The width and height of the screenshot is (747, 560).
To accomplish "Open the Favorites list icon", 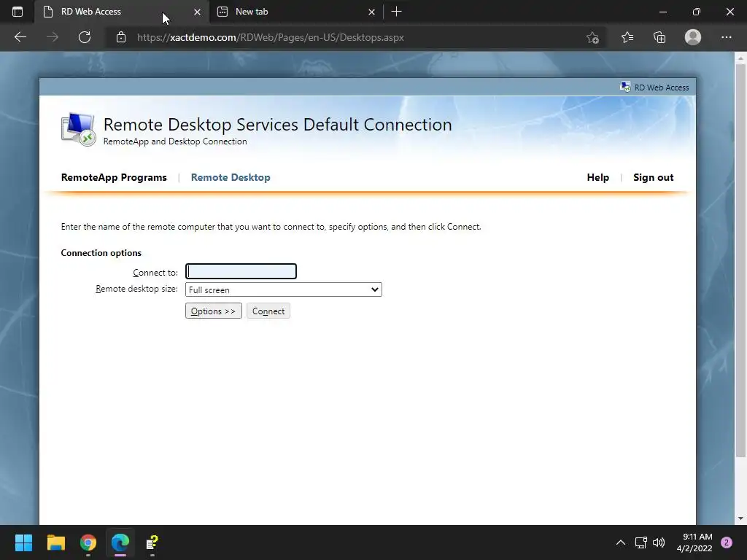I will coord(627,37).
